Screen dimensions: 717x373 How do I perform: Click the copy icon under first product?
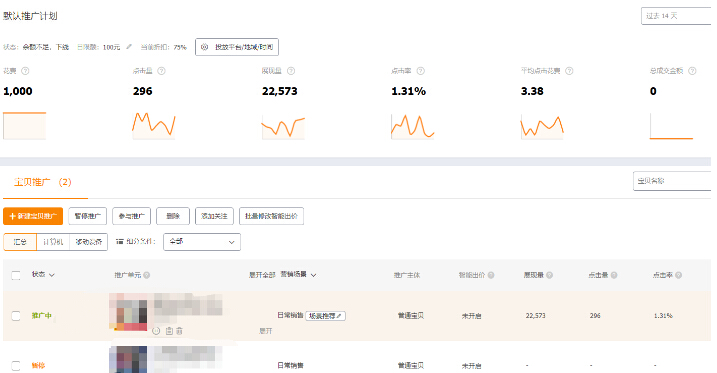[x=169, y=331]
